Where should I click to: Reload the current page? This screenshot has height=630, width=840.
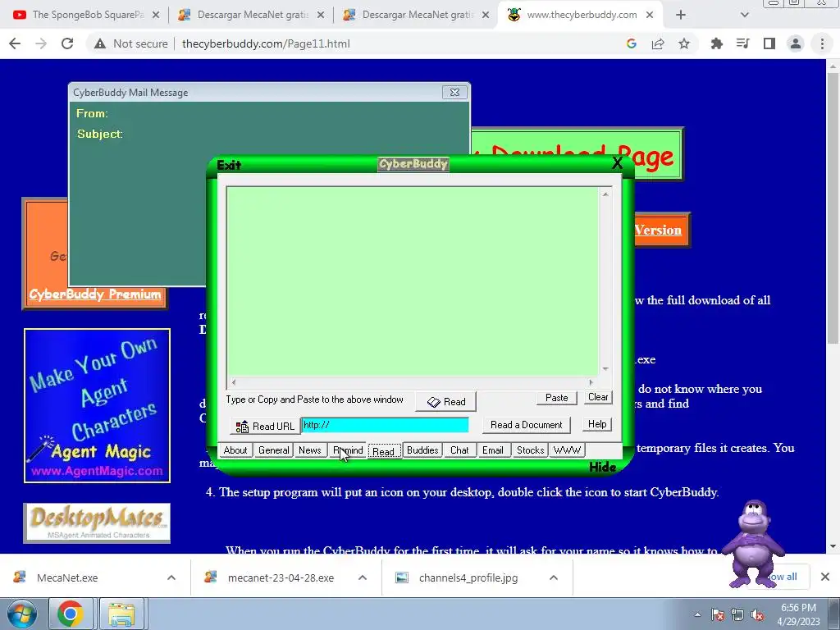[67, 43]
